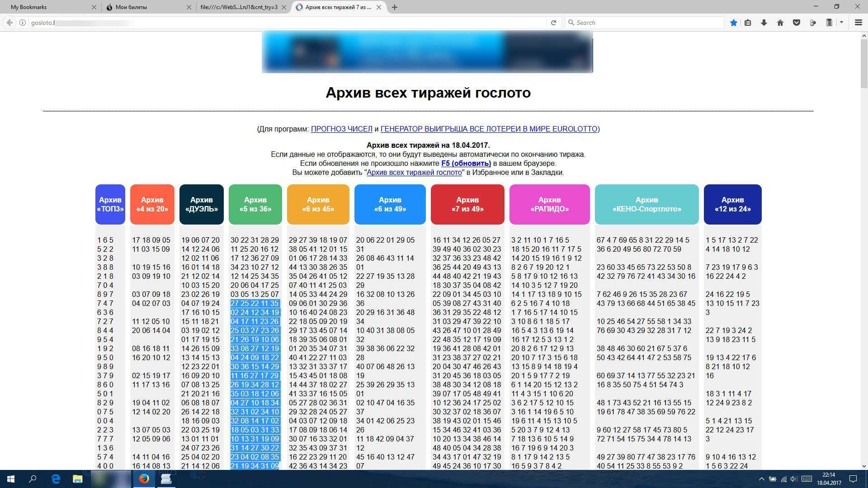Close the Мои билеты tab
The width and height of the screenshot is (868, 488).
189,7
